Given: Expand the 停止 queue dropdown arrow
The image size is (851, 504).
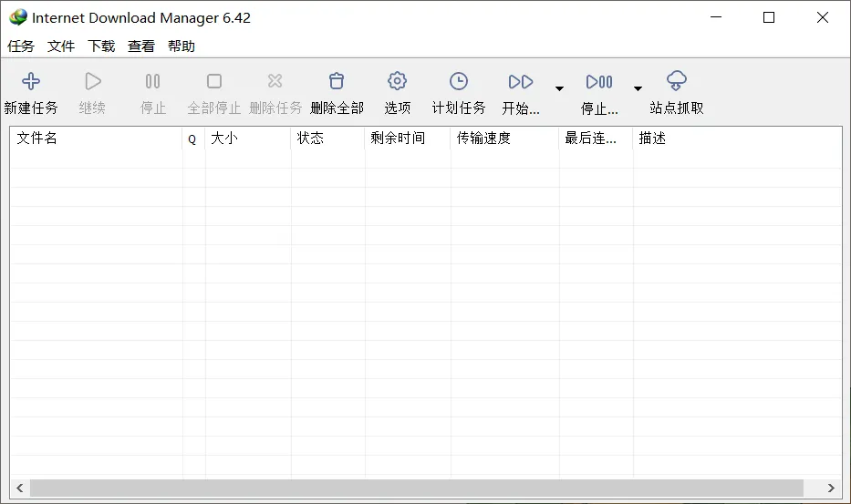Looking at the screenshot, I should pos(638,88).
